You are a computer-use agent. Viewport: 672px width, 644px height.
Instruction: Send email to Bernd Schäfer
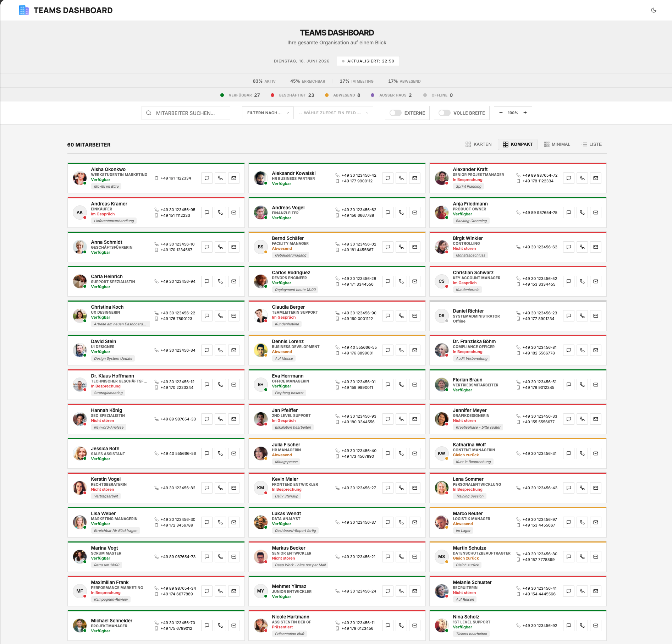tap(415, 247)
